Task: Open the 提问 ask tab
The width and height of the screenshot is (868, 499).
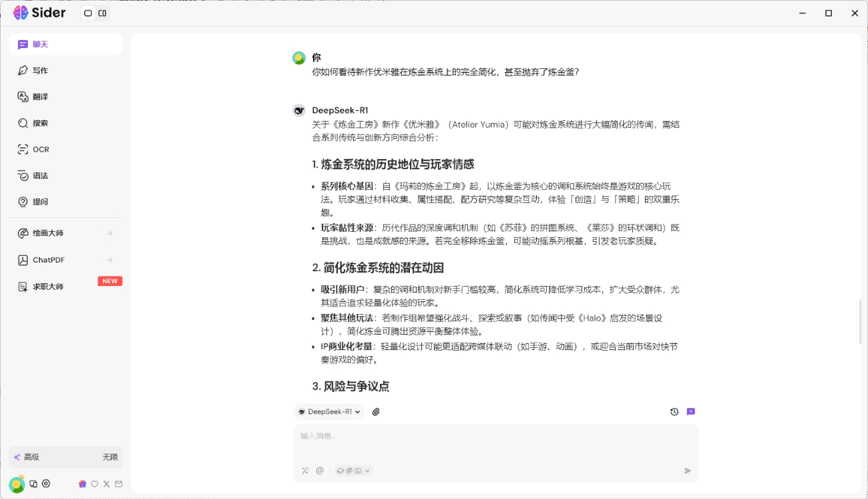Action: coord(65,202)
